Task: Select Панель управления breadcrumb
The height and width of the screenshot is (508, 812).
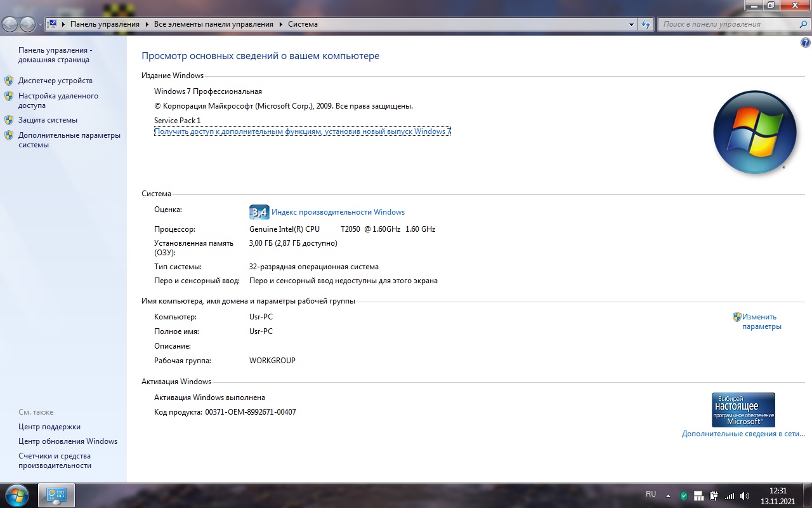Action: [x=105, y=24]
